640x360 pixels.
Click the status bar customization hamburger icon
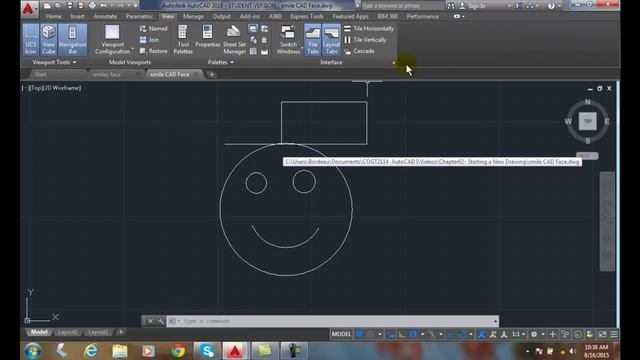(614, 334)
